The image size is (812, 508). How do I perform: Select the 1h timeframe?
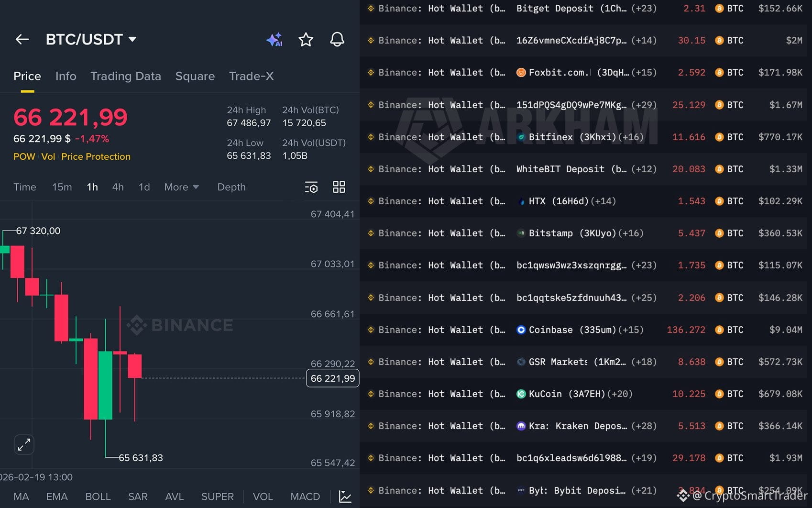(x=92, y=187)
